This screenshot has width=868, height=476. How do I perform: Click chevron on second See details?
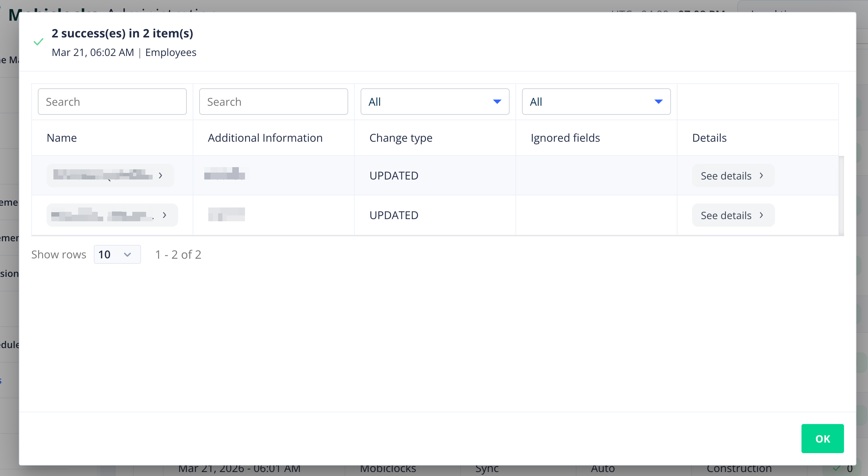coord(761,215)
